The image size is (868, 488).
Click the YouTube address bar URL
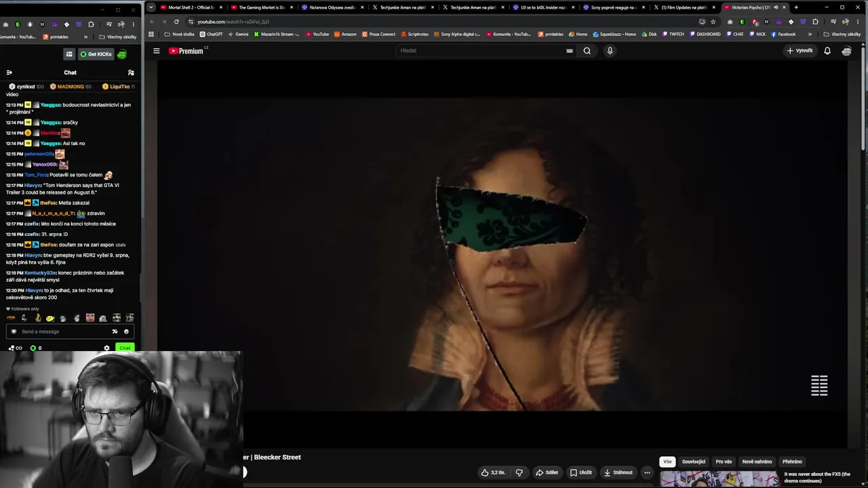pyautogui.click(x=233, y=22)
